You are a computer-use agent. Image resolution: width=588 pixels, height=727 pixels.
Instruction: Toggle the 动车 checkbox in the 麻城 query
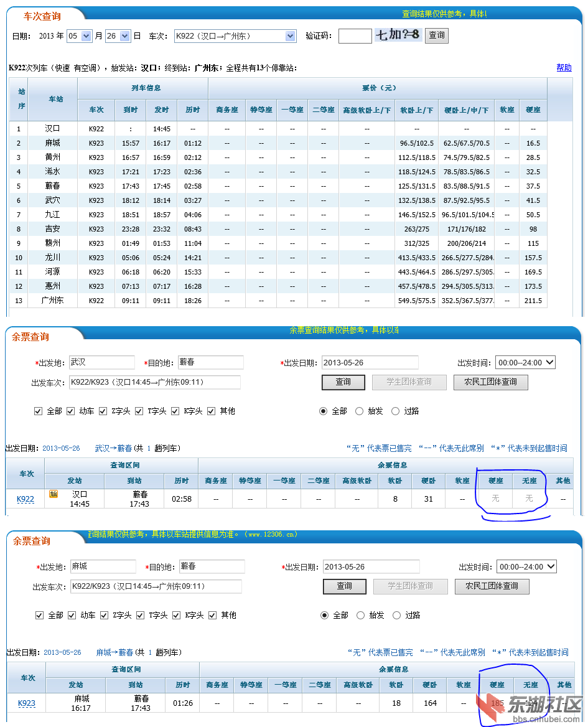click(x=72, y=615)
